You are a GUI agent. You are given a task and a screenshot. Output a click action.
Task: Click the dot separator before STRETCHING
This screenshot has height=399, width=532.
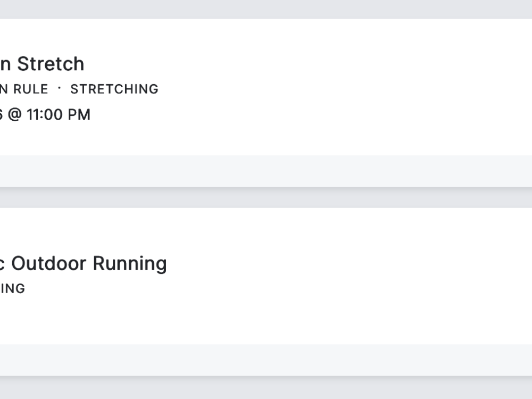click(59, 88)
